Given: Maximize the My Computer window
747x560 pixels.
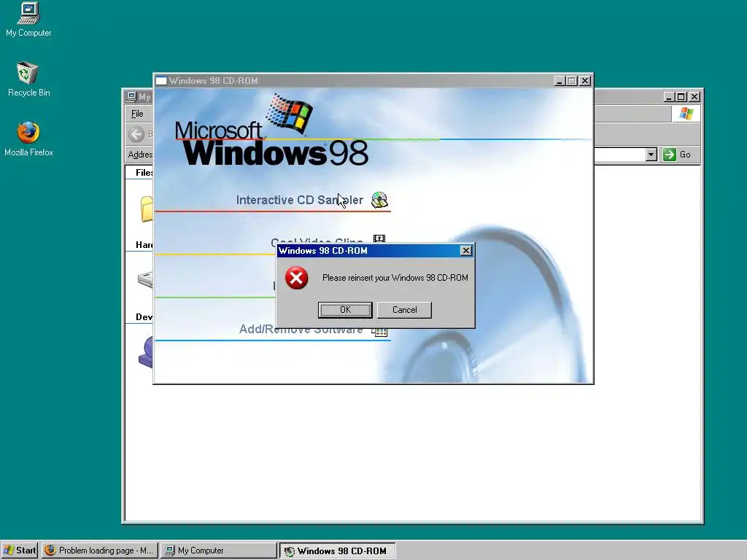Looking at the screenshot, I should pos(681,97).
